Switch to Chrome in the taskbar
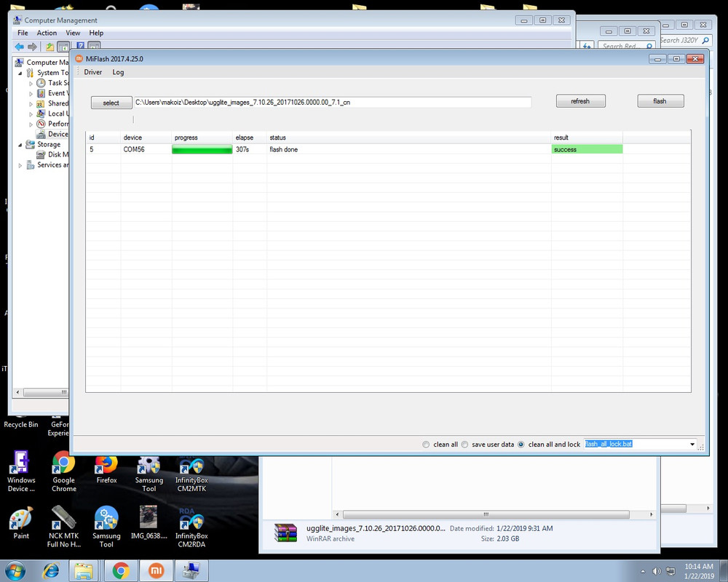 click(x=121, y=571)
